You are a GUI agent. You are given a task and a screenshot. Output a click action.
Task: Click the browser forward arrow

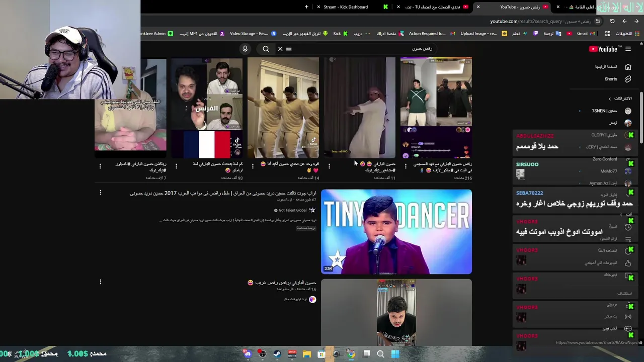tap(624, 21)
